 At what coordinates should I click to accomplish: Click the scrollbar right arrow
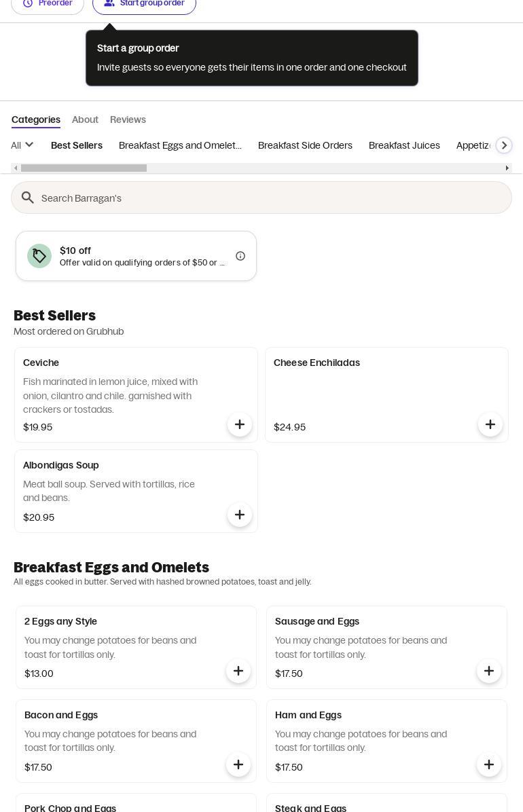point(507,168)
